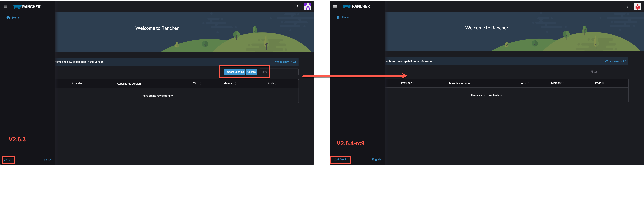The height and width of the screenshot is (220, 644).
Task: Click the Import Existing button
Action: (235, 72)
